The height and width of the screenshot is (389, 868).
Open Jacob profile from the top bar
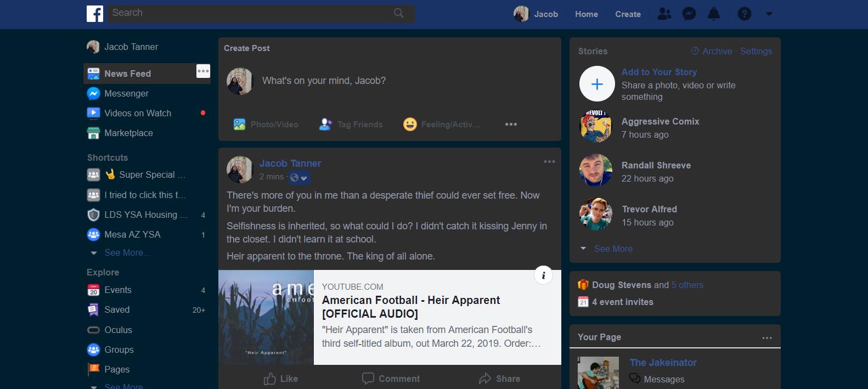(x=536, y=14)
